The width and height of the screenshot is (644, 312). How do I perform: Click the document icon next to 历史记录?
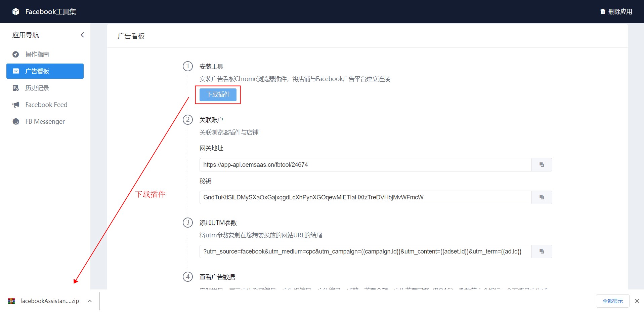[x=16, y=88]
